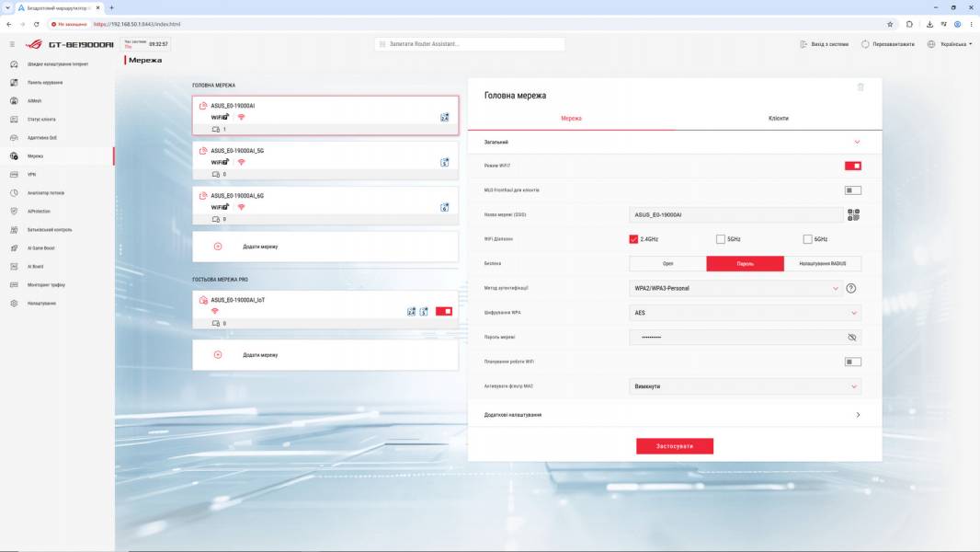Image resolution: width=980 pixels, height=552 pixels.
Task: Click the network password field
Action: point(745,338)
